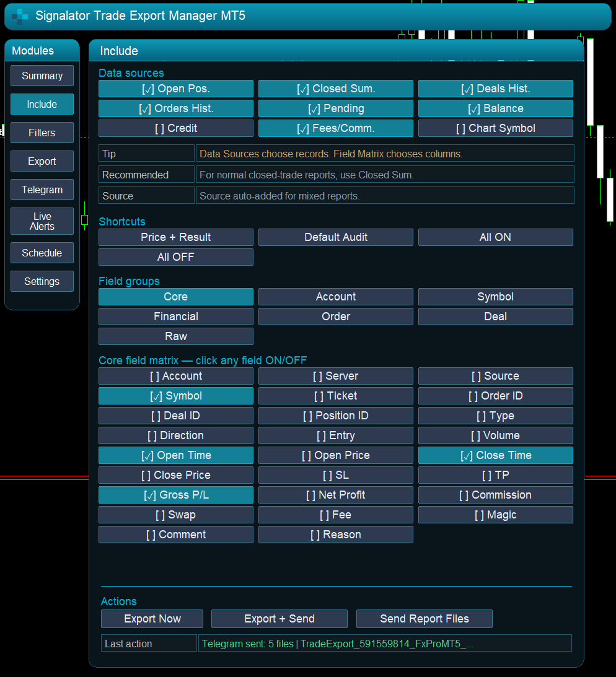This screenshot has height=677, width=616.
Task: Enable the Open Price field
Action: pos(336,455)
